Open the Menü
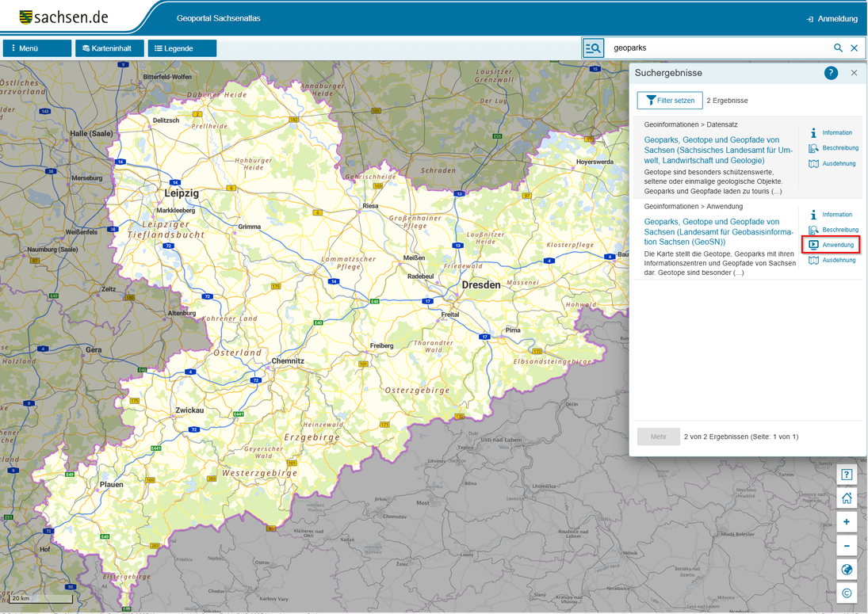This screenshot has width=868, height=614. [36, 48]
